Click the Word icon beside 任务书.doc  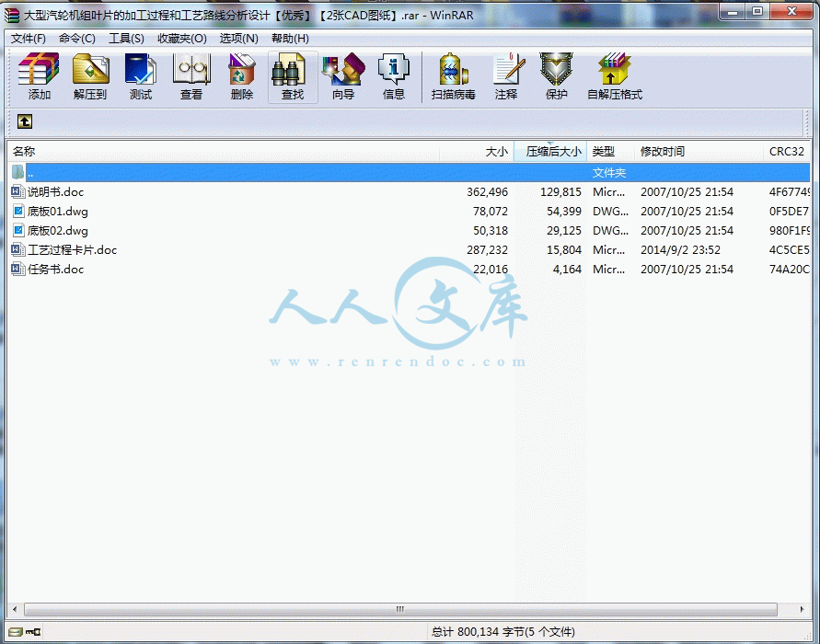click(x=17, y=270)
